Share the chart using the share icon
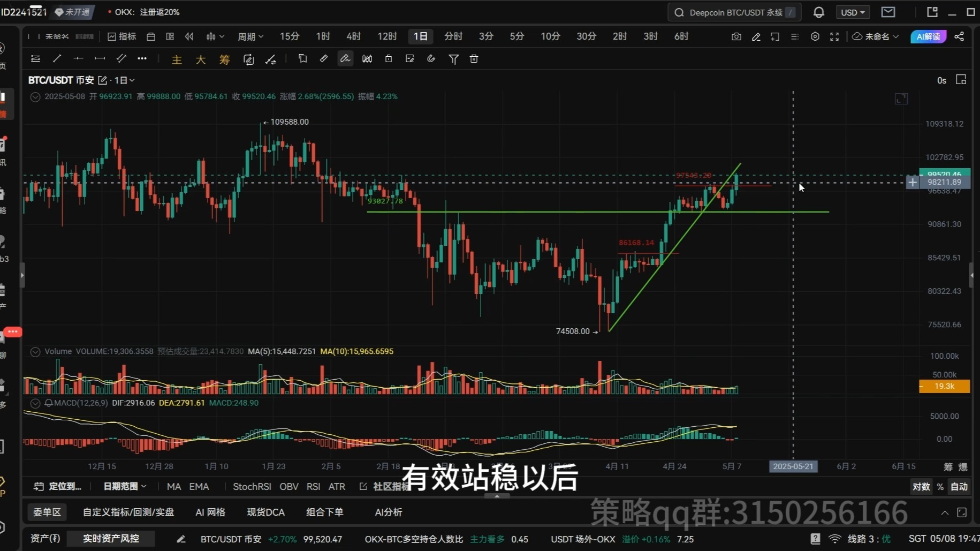The width and height of the screenshot is (980, 551). 959,36
